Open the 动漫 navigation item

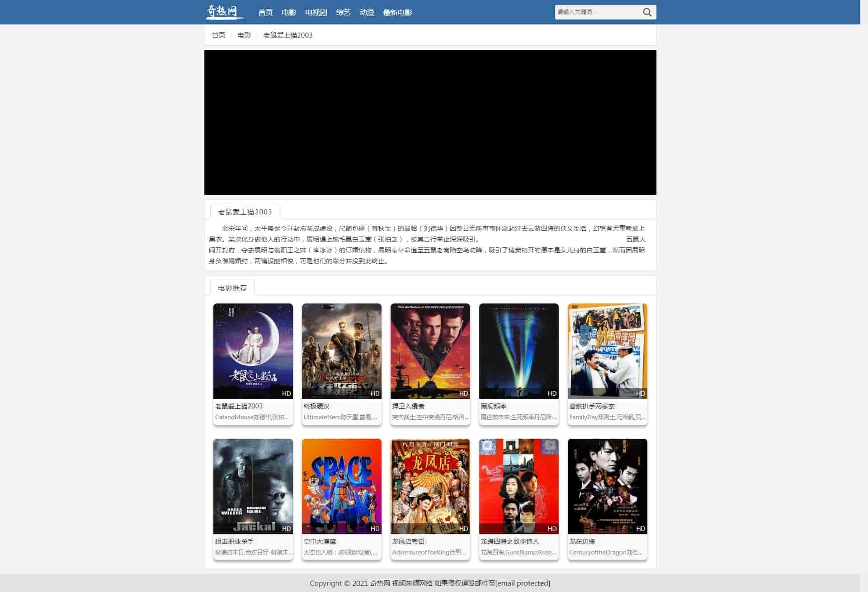coord(367,13)
